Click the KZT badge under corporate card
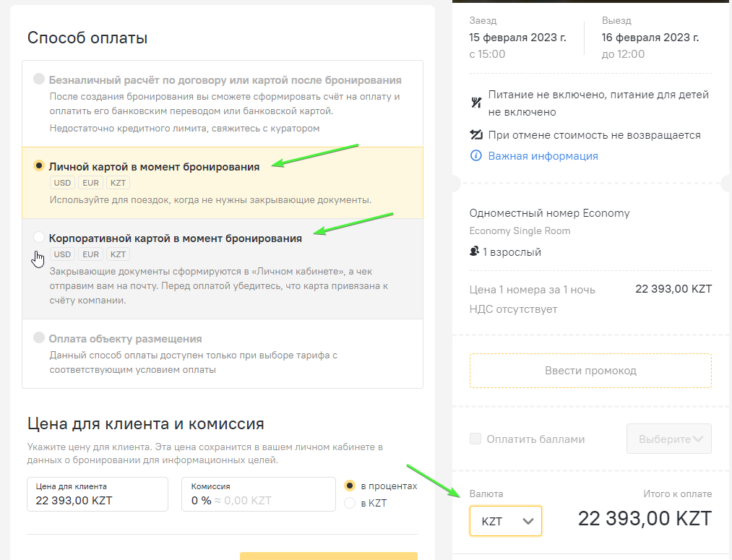 coord(119,254)
